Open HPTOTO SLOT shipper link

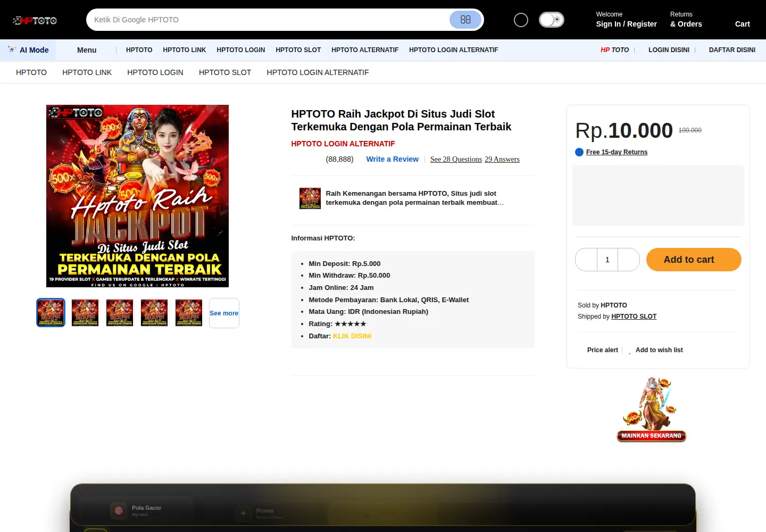pyautogui.click(x=634, y=317)
